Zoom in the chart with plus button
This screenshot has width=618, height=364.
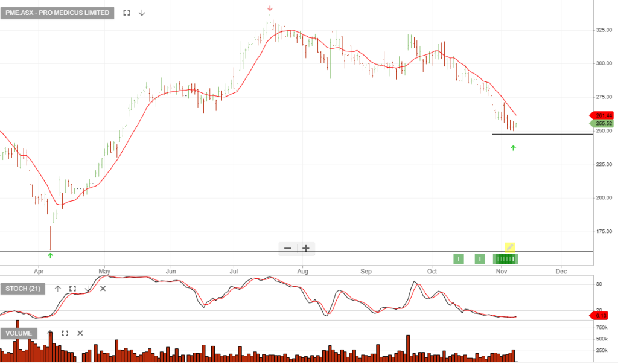(x=306, y=248)
